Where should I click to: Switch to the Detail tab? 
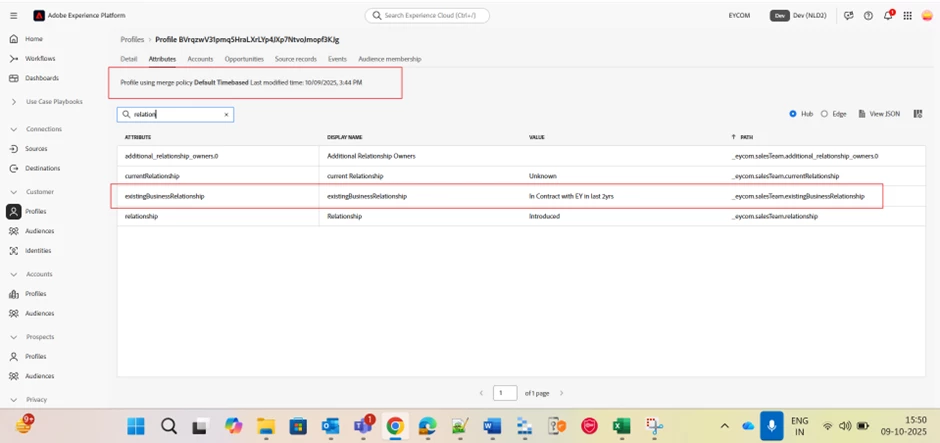129,59
